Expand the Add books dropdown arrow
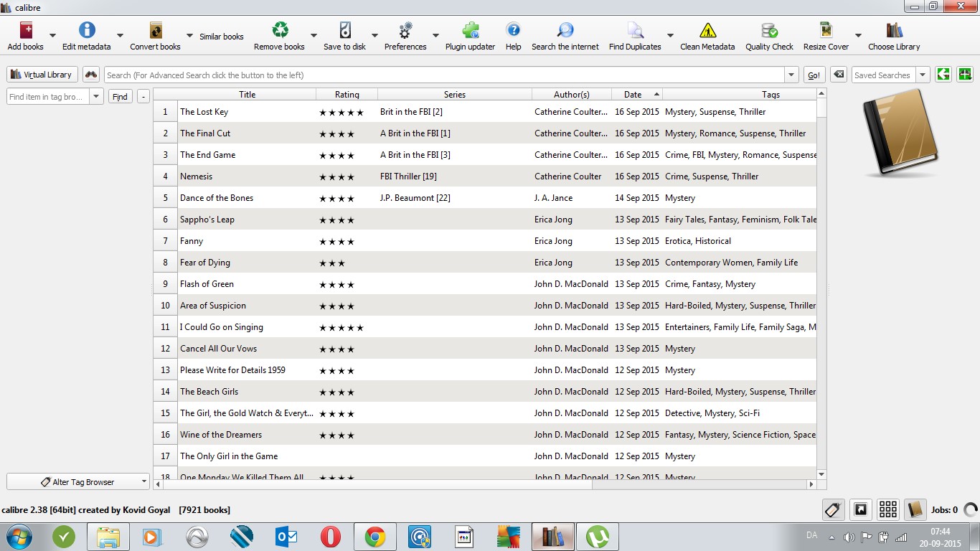Screen dimensions: 980x551 coord(52,35)
